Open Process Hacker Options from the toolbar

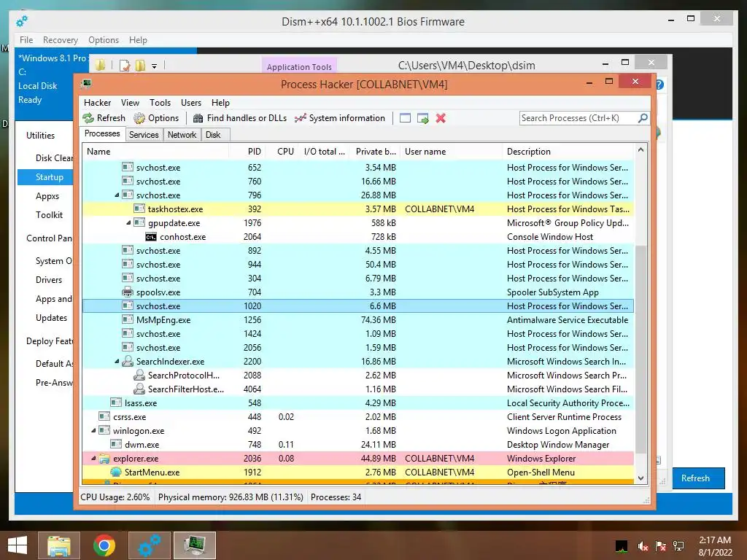coord(156,118)
